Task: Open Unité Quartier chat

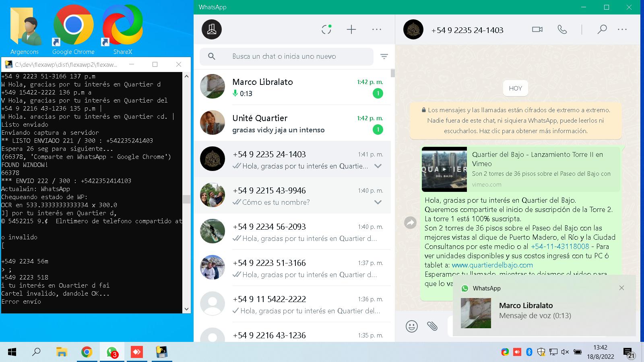Action: [292, 123]
